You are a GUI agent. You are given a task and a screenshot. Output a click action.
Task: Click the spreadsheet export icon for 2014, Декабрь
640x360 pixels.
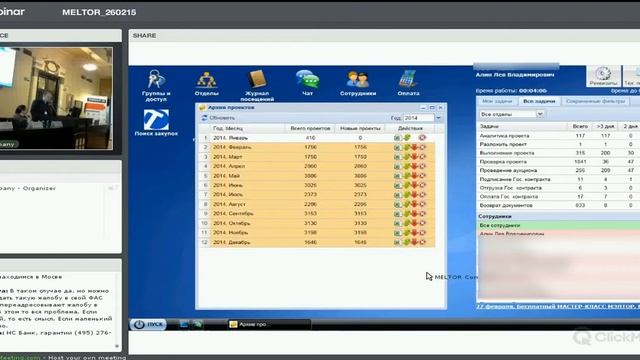(397, 242)
